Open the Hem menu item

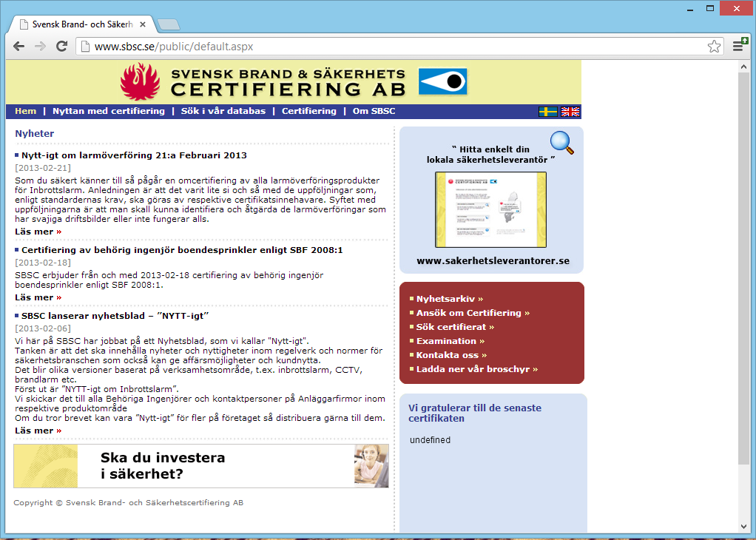click(26, 111)
